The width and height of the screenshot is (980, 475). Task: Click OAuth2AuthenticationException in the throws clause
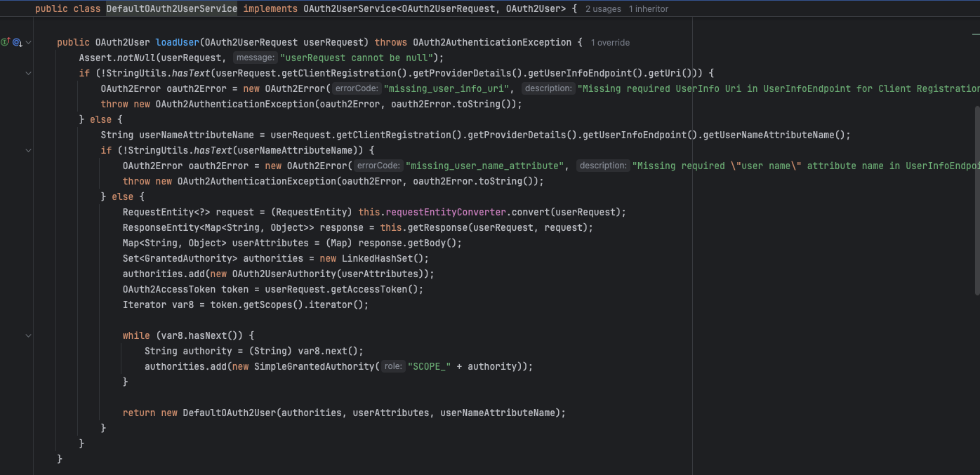pos(492,43)
